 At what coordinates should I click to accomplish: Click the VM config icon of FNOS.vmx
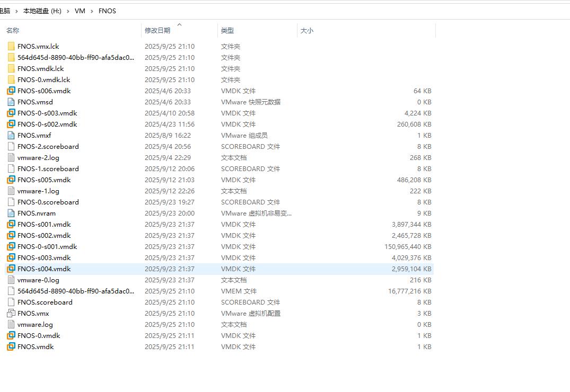(11, 313)
